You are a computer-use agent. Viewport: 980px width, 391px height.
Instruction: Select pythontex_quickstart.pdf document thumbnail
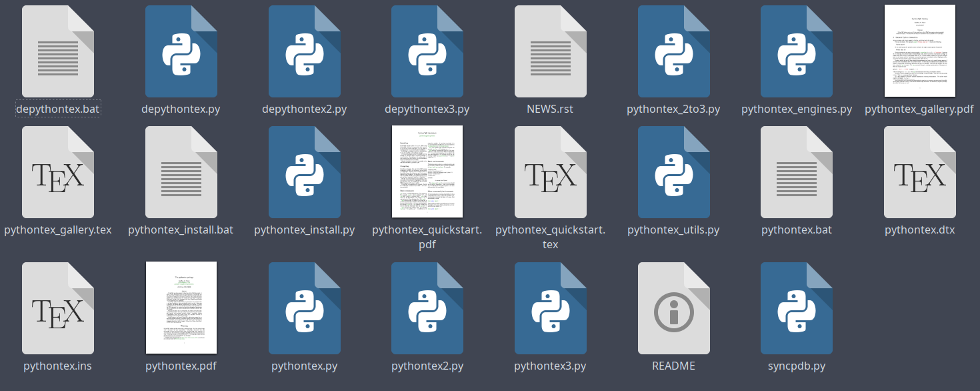(x=427, y=171)
